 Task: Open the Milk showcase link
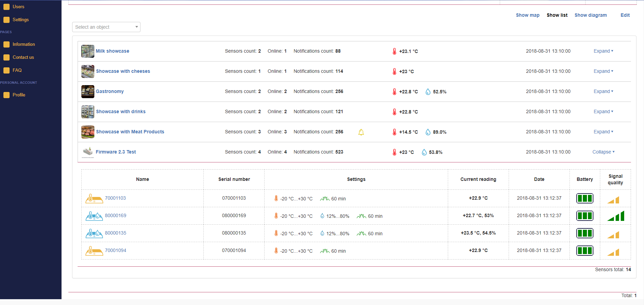click(x=112, y=51)
